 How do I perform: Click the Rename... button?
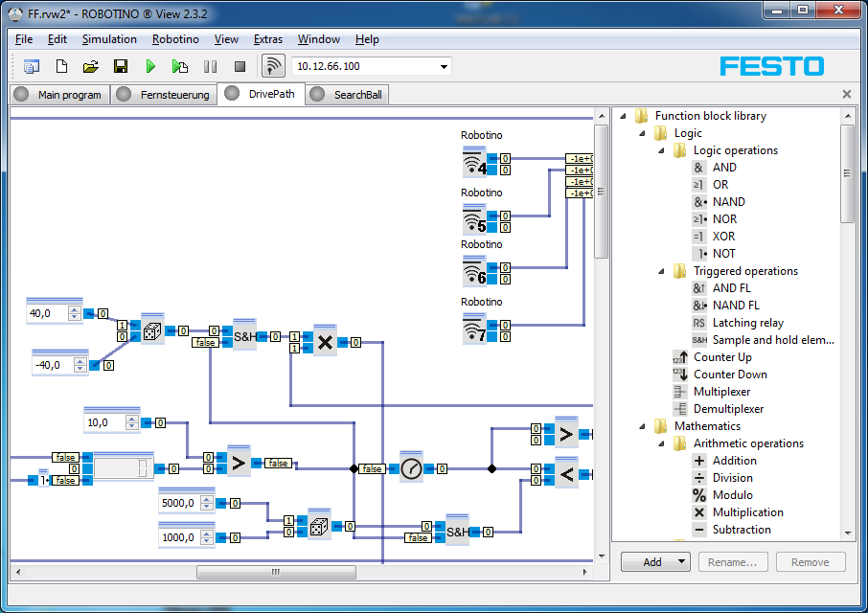coord(732,562)
